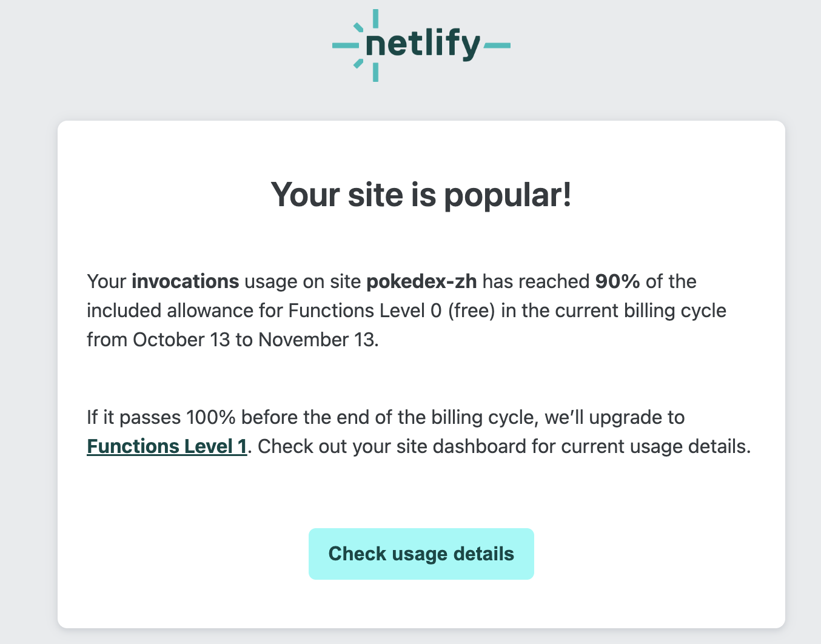Click the bold 90% usage figure

[x=618, y=281]
